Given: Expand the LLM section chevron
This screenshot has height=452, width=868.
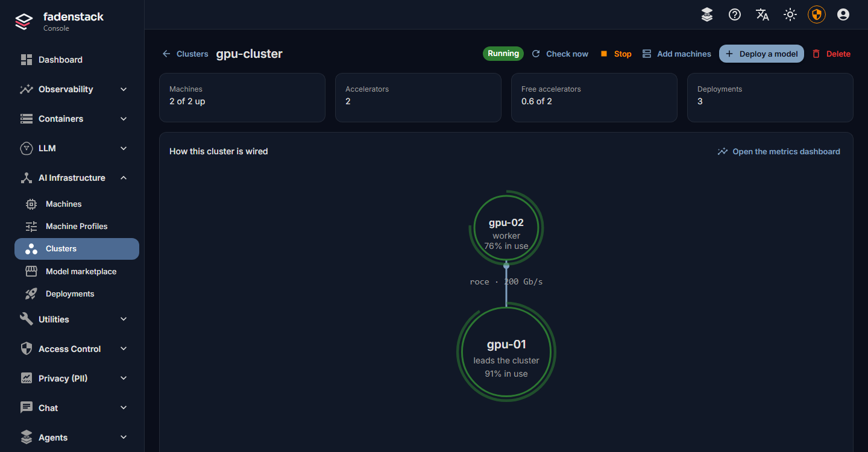Looking at the screenshot, I should pyautogui.click(x=124, y=148).
